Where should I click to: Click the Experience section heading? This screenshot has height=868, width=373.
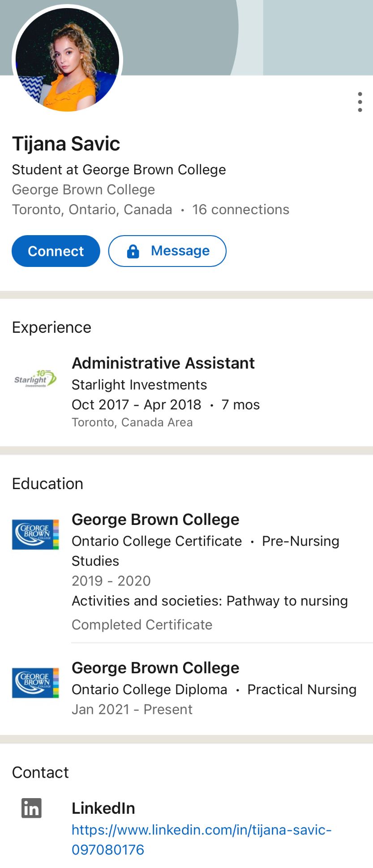point(51,327)
